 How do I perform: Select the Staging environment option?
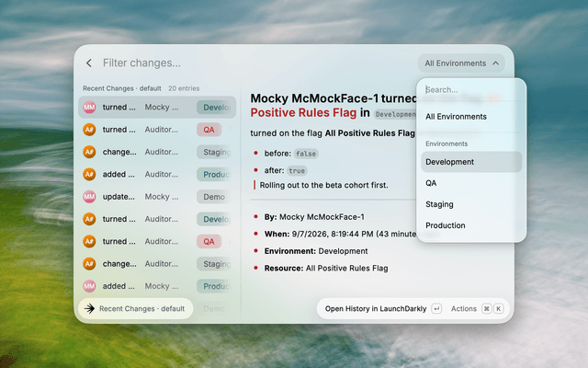coord(471,204)
